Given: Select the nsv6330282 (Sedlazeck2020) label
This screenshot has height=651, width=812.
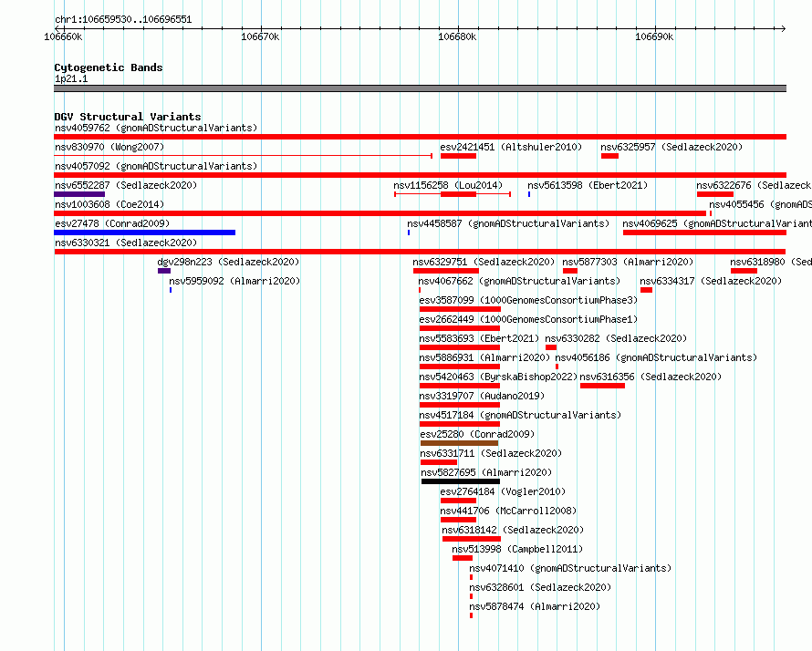Looking at the screenshot, I should (616, 338).
